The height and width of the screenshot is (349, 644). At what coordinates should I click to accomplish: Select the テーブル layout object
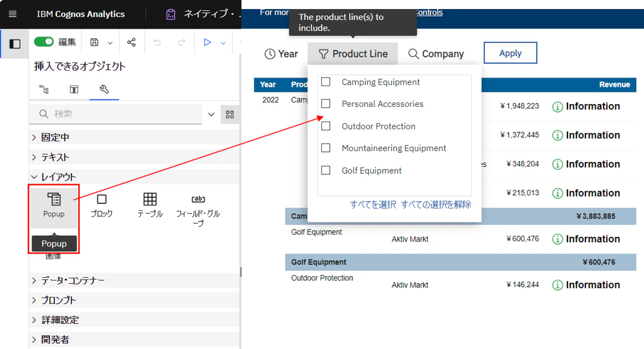pos(150,206)
